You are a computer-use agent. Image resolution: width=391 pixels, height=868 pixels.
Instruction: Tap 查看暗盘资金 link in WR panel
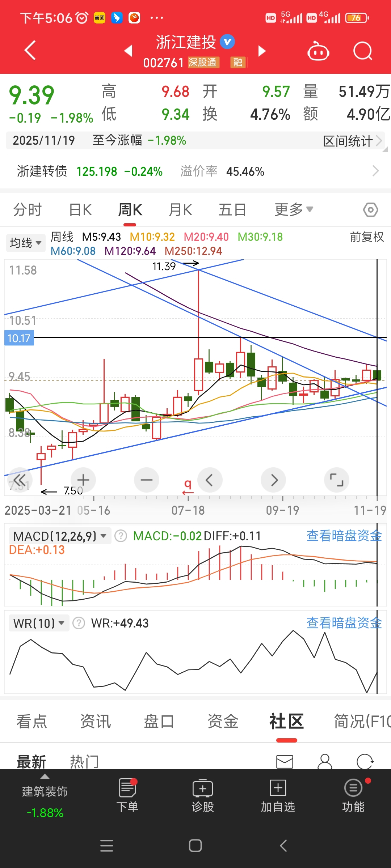344,623
